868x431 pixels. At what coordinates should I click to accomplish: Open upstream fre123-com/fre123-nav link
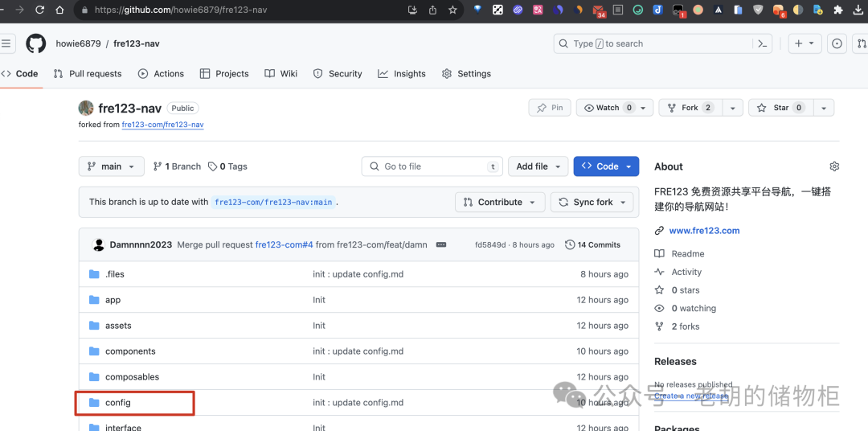click(162, 125)
